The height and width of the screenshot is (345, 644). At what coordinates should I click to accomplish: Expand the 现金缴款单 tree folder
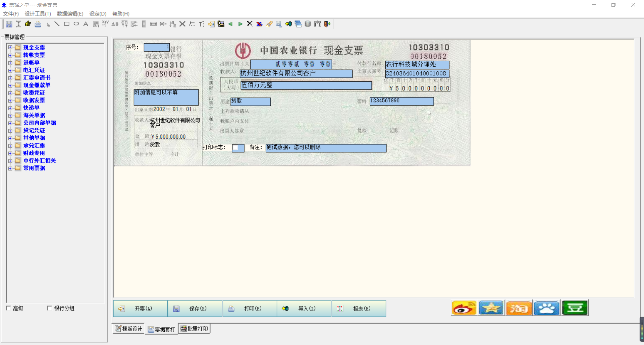10,85
